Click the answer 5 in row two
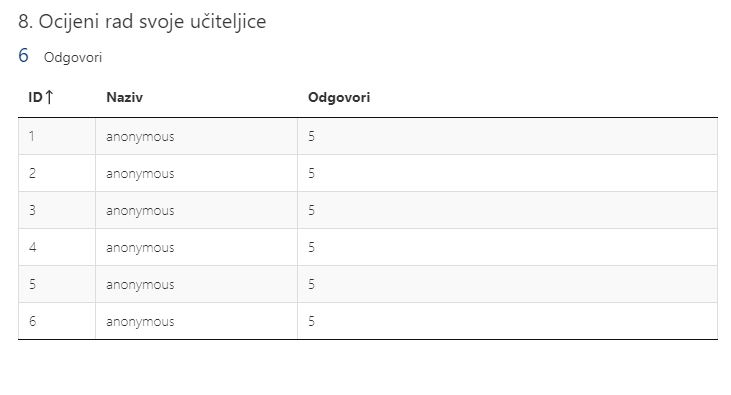Screen dimensions: 731x395 (x=311, y=173)
